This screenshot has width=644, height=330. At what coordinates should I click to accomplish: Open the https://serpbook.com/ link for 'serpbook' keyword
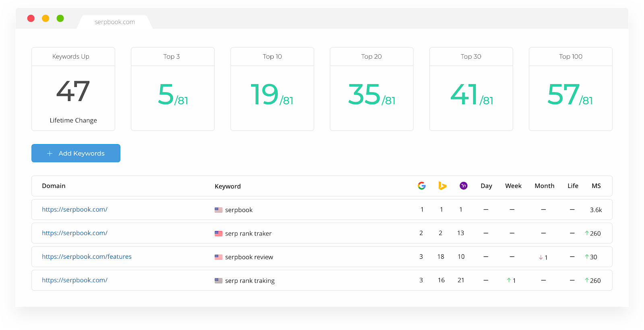coord(74,209)
